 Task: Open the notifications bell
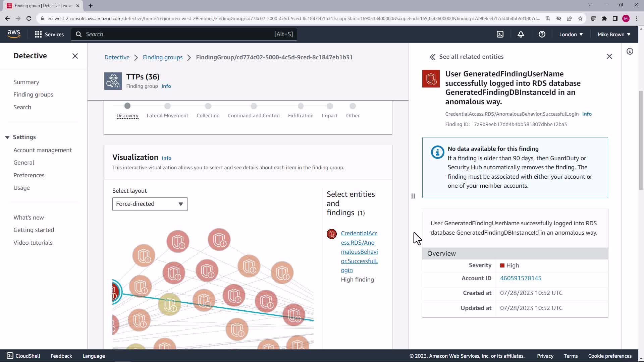point(521,34)
